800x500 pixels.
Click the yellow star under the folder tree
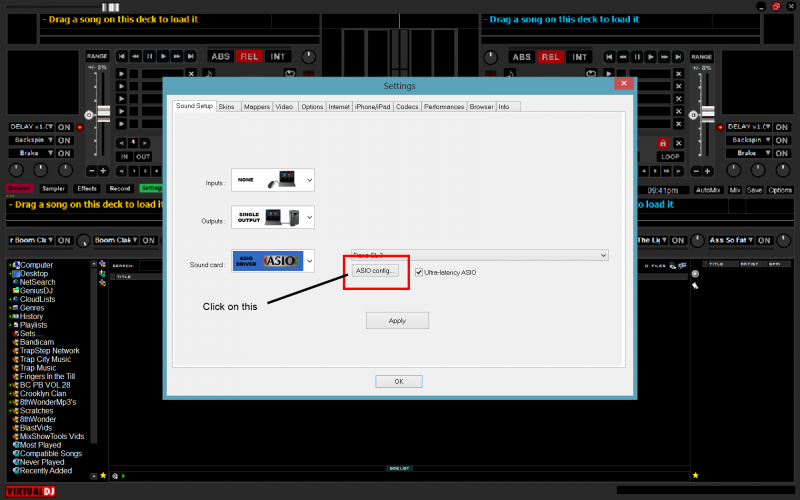click(x=103, y=476)
